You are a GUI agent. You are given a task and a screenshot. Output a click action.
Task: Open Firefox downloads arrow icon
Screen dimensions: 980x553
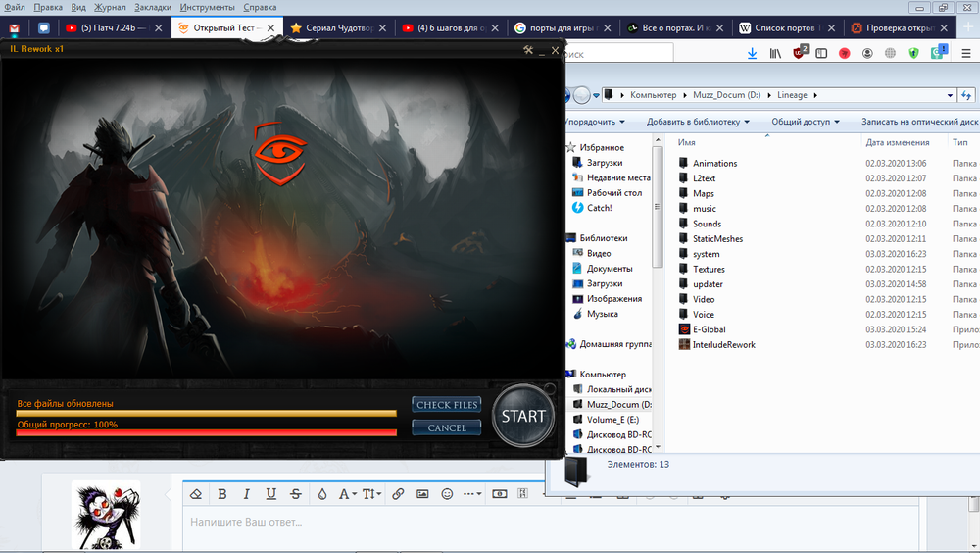tap(752, 53)
